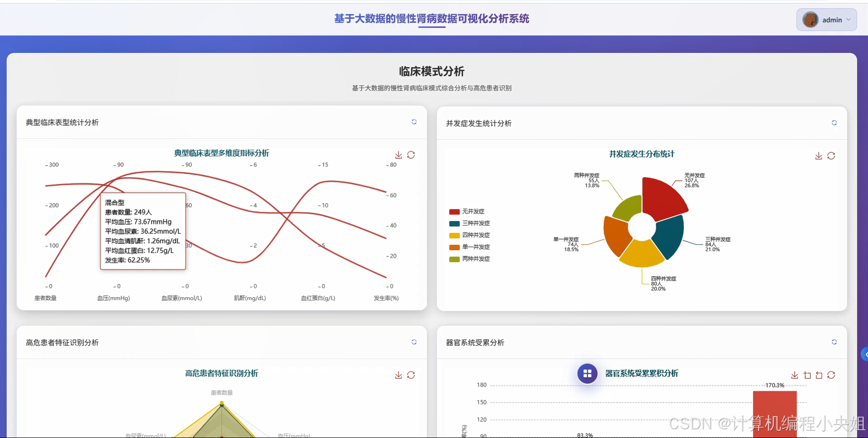Reset area zoom on 器官系统受累累积分析 chart

[819, 375]
